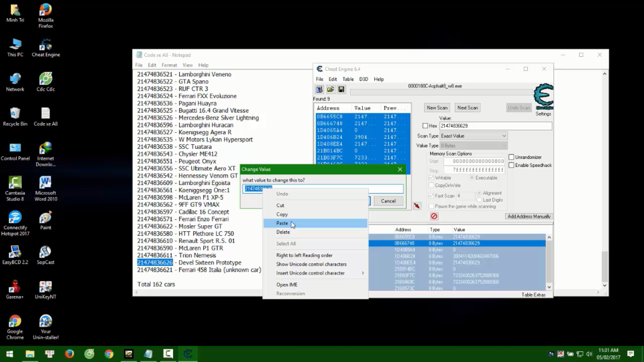Open the Value Type dropdown

click(474, 146)
